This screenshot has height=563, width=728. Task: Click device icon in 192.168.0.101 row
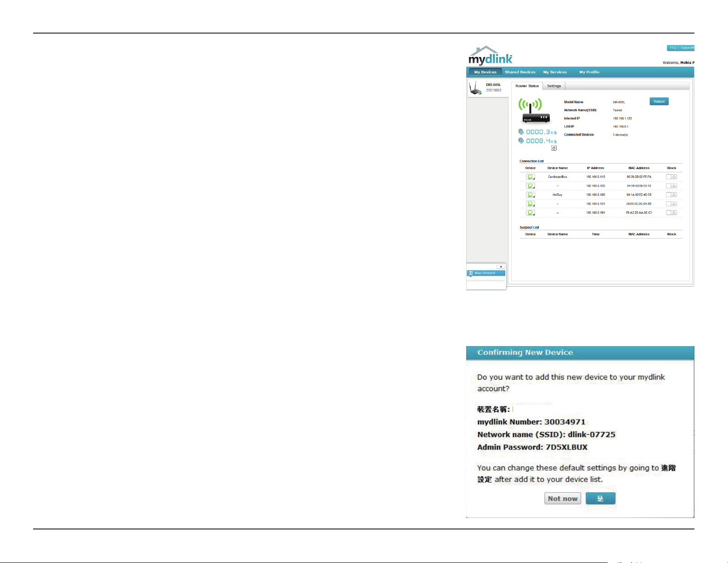530,213
